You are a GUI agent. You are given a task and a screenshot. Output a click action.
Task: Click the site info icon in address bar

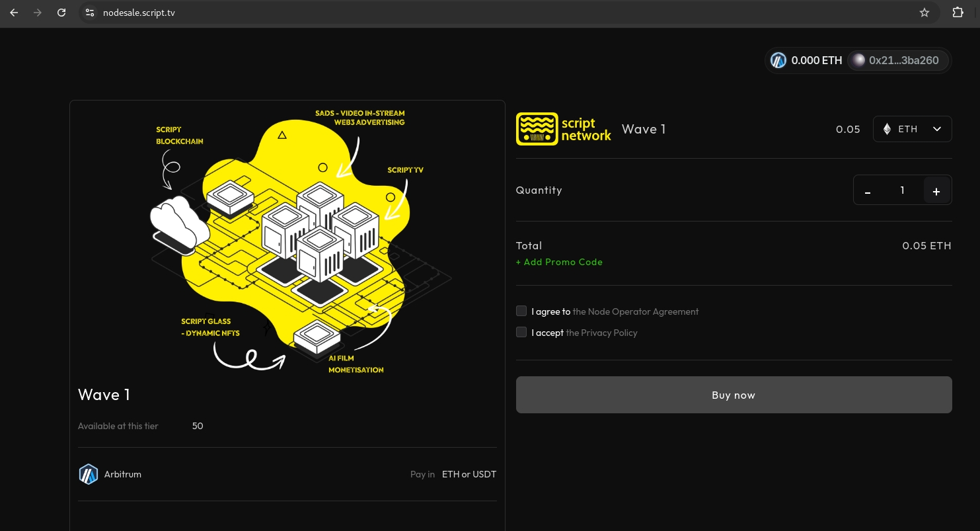[91, 13]
